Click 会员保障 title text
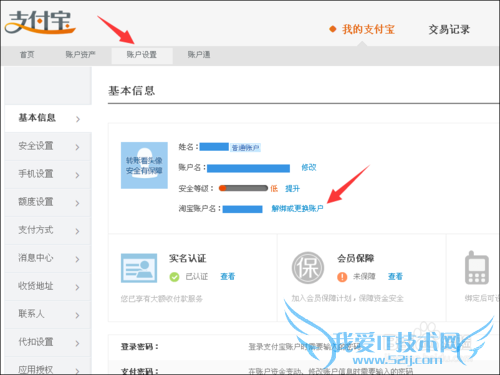This screenshot has height=375, width=500. click(x=356, y=258)
